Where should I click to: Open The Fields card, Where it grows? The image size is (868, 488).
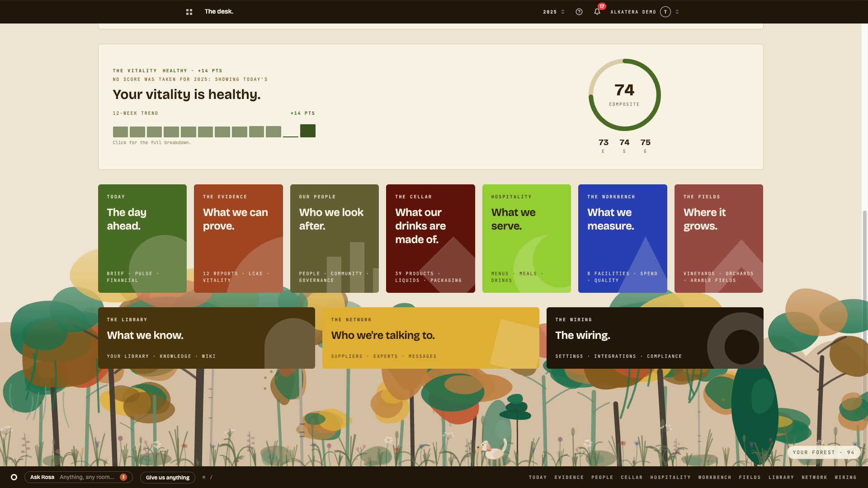point(719,239)
